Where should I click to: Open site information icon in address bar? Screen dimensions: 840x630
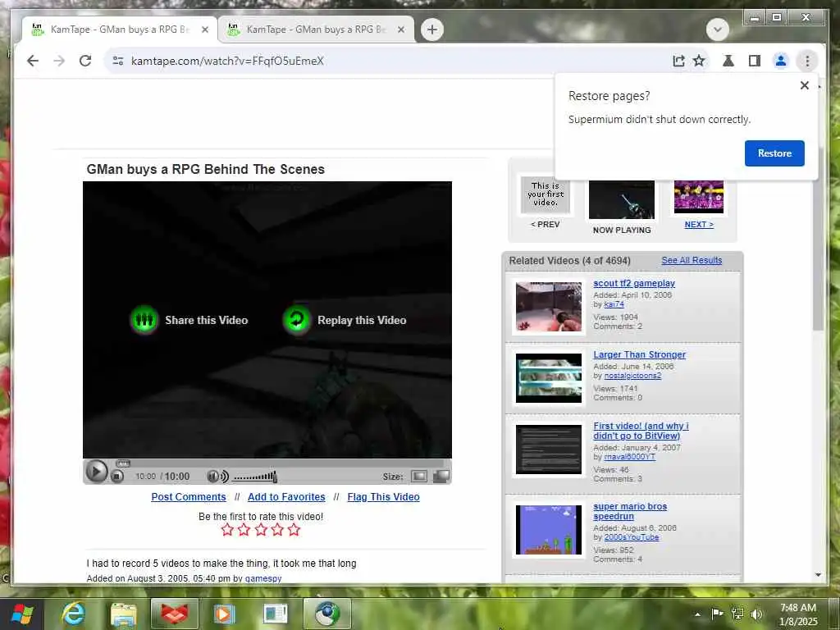[x=118, y=61]
